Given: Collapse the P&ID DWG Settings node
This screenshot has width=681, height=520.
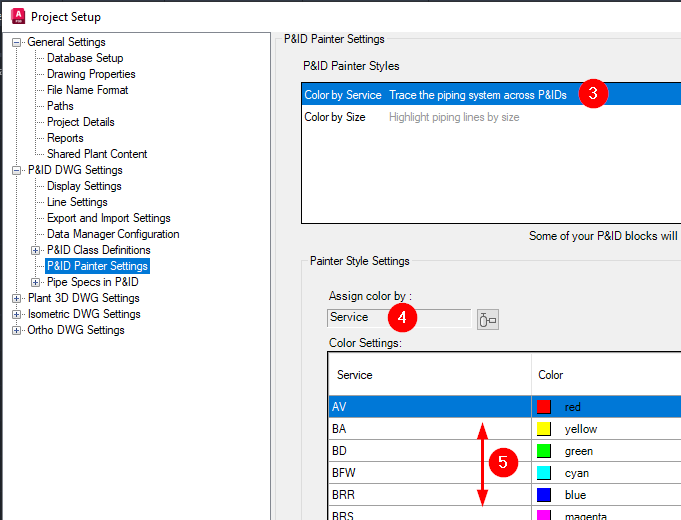Looking at the screenshot, I should (17, 170).
